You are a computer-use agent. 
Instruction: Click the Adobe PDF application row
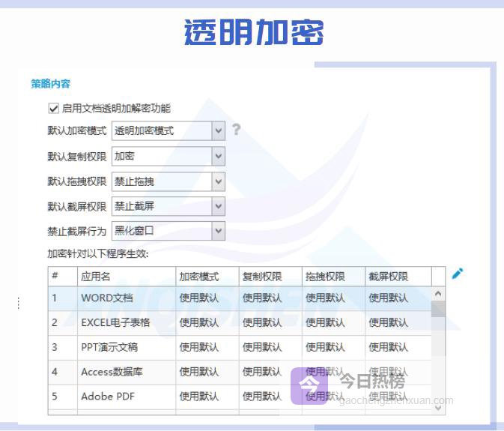[x=108, y=396]
